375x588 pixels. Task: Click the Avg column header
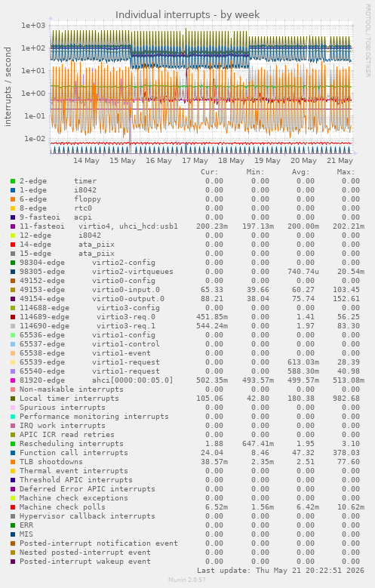301,172
